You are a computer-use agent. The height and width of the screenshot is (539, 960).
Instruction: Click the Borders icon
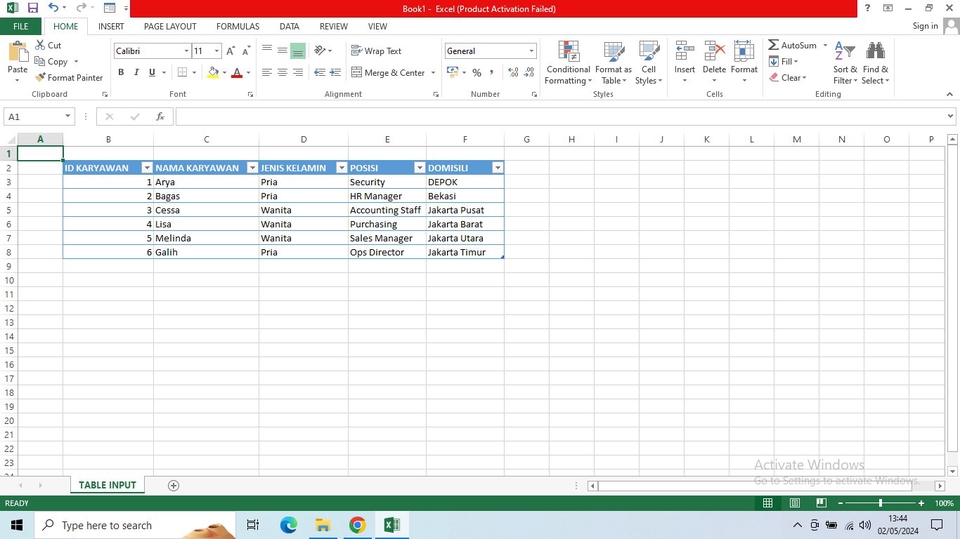point(182,72)
